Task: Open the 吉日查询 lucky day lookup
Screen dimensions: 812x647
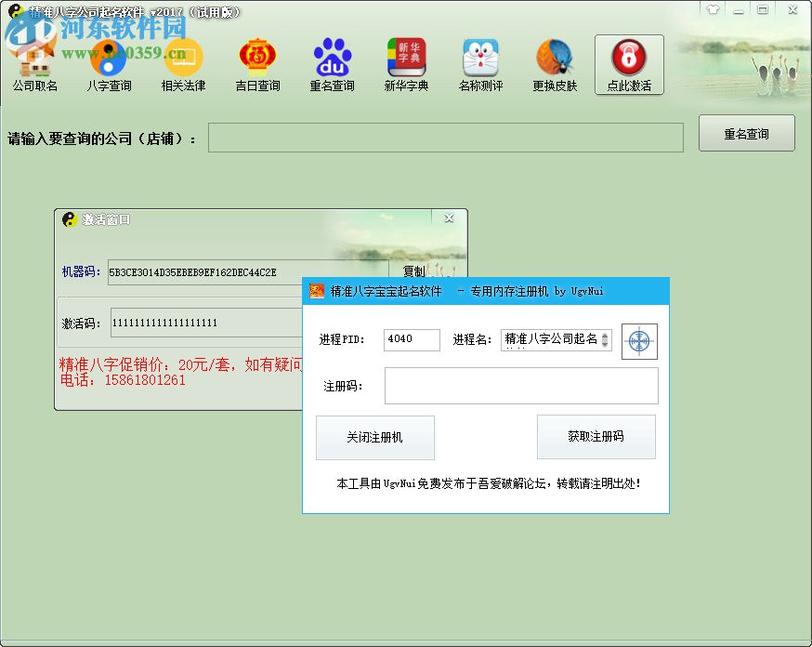Action: click(257, 63)
